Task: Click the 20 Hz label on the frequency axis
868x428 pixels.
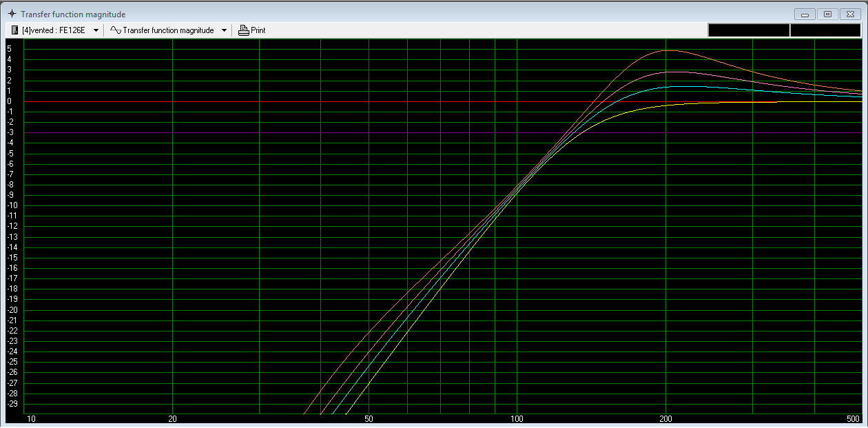Action: [172, 418]
